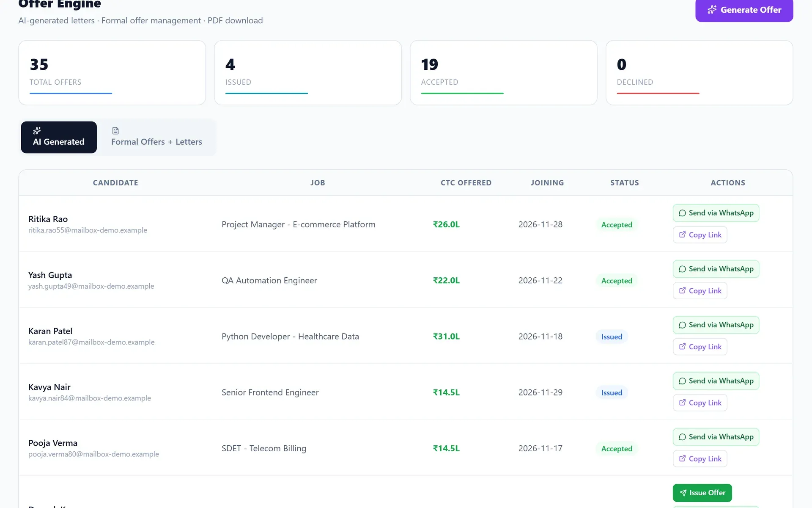Image resolution: width=812 pixels, height=508 pixels.
Task: Click the JOB column header
Action: pyautogui.click(x=318, y=183)
